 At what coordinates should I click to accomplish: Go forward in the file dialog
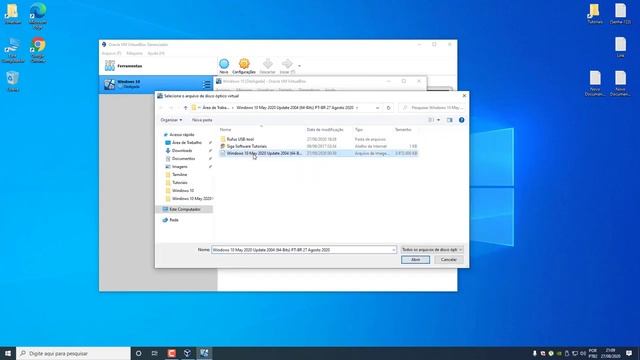[171, 108]
